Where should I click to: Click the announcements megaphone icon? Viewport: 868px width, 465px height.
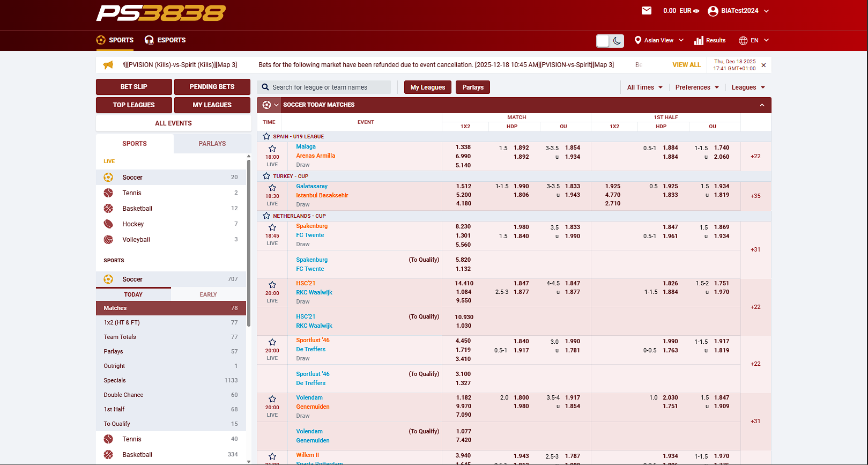[108, 65]
